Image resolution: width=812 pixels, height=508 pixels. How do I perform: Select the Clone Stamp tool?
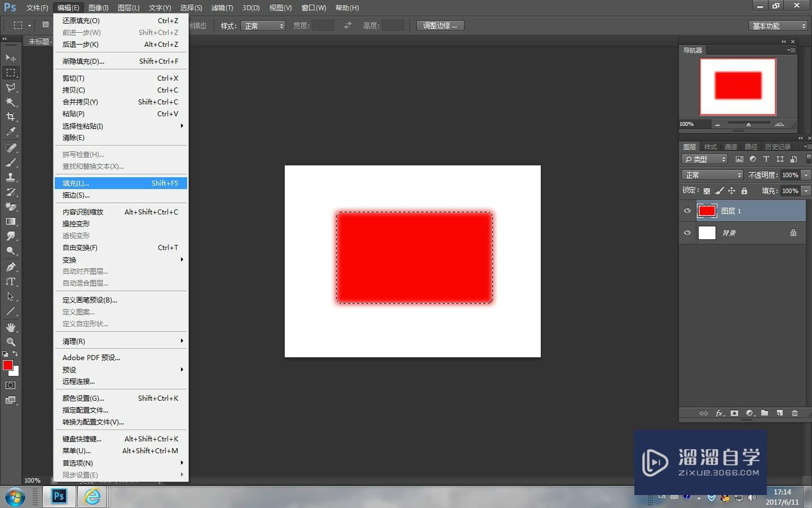tap(11, 177)
